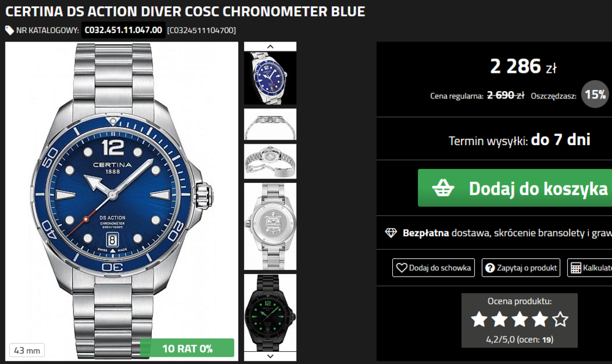Click the basket icon on the green button
Viewport: 612px width, 364px height.
pos(443,188)
